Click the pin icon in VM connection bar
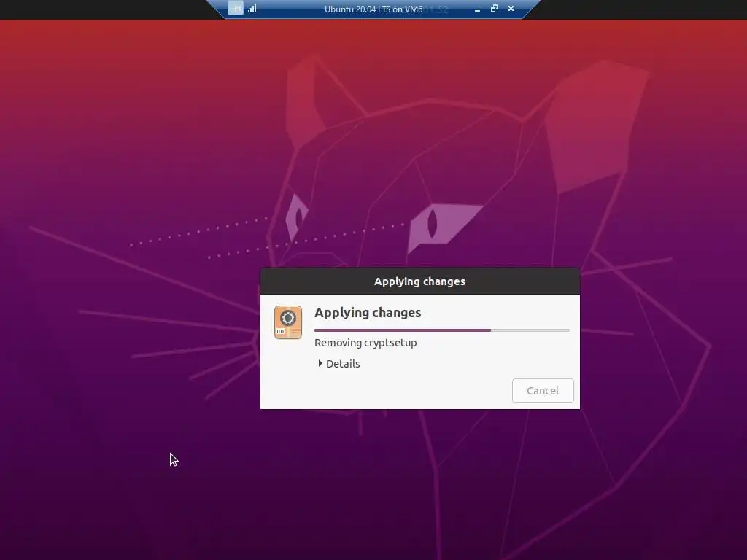Image resolution: width=747 pixels, height=560 pixels. point(236,8)
